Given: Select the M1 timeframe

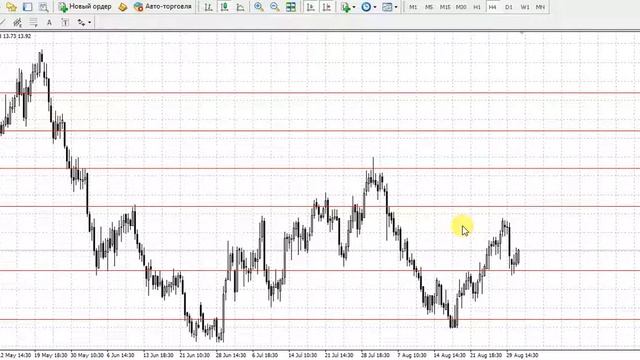Looking at the screenshot, I should (413, 7).
